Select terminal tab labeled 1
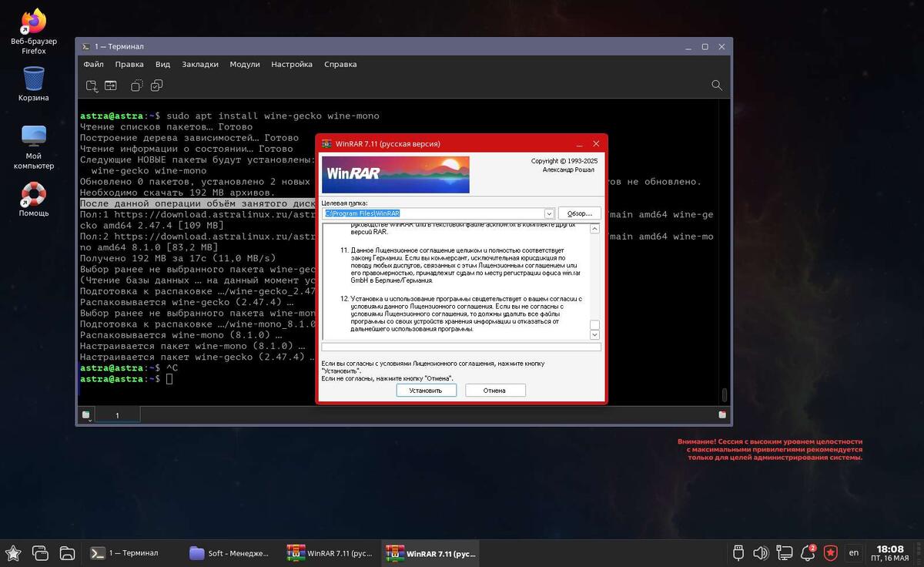The height and width of the screenshot is (567, 924). click(x=117, y=415)
